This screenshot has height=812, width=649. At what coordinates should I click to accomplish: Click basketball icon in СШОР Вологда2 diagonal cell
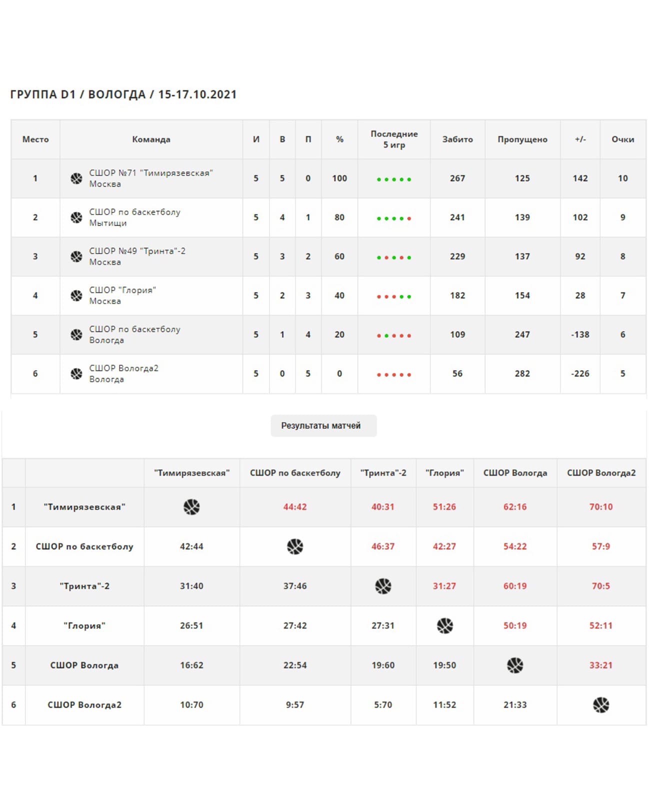601,705
